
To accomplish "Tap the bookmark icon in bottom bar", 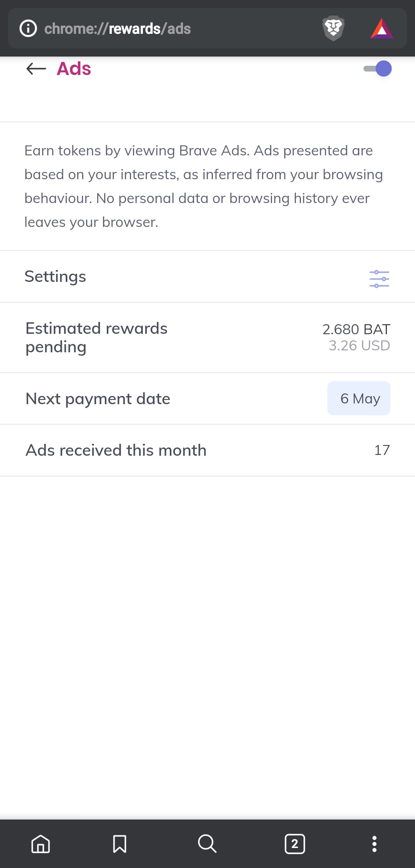I will click(120, 844).
